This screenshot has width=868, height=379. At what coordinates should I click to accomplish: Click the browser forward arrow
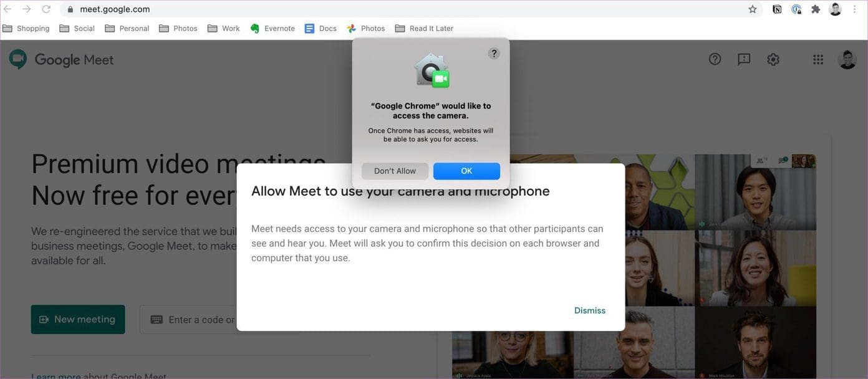pos(27,9)
